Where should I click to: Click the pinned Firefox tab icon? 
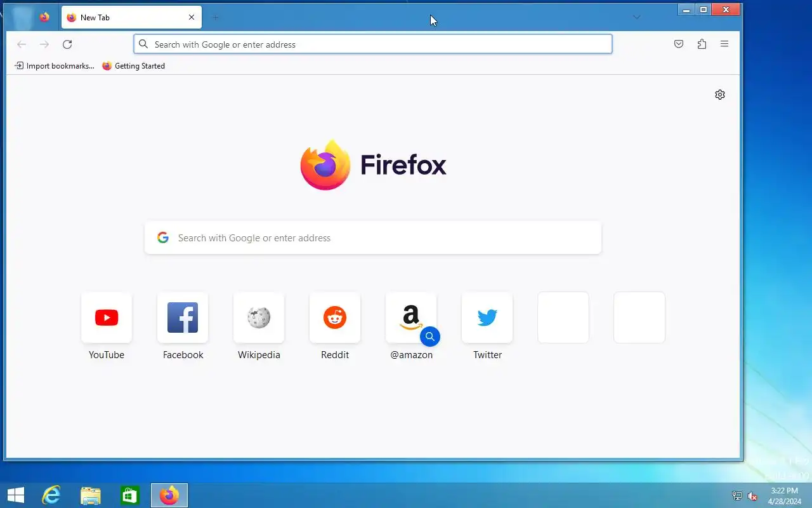(44, 17)
